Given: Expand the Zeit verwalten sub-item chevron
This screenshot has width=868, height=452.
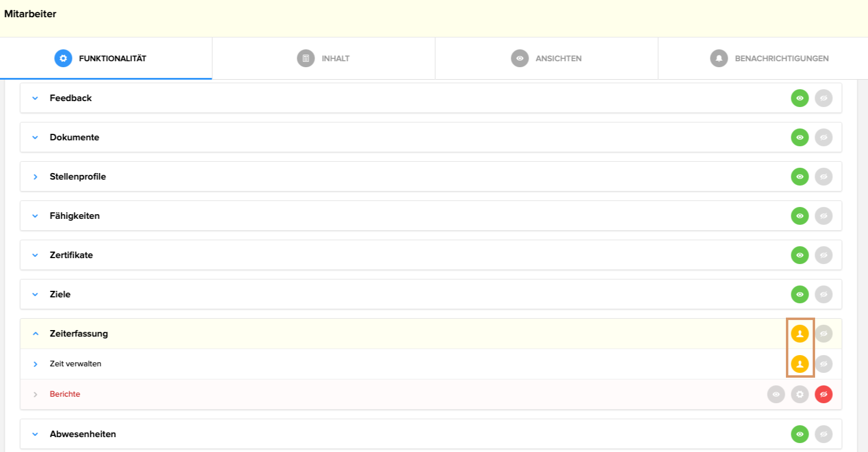Looking at the screenshot, I should (x=35, y=364).
